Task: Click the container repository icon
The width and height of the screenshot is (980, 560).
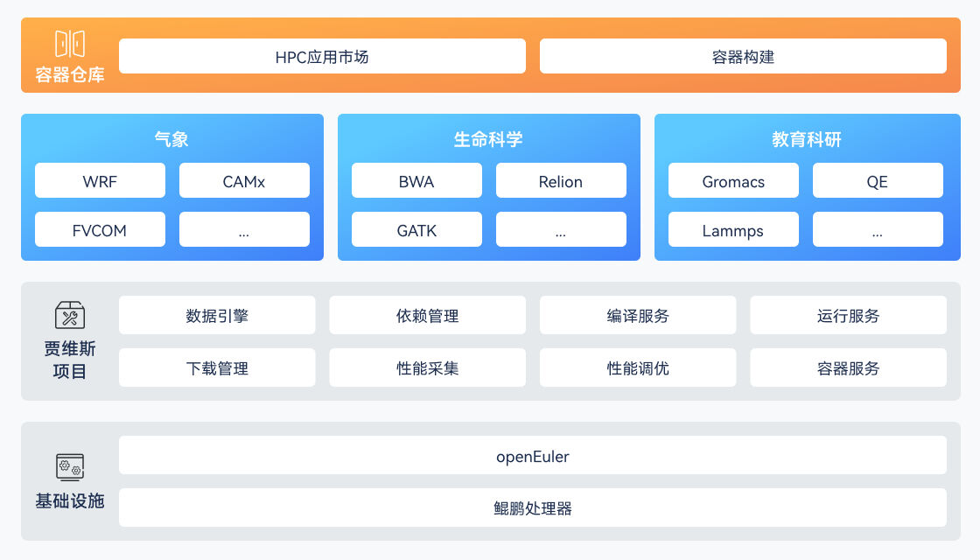Action: click(70, 44)
